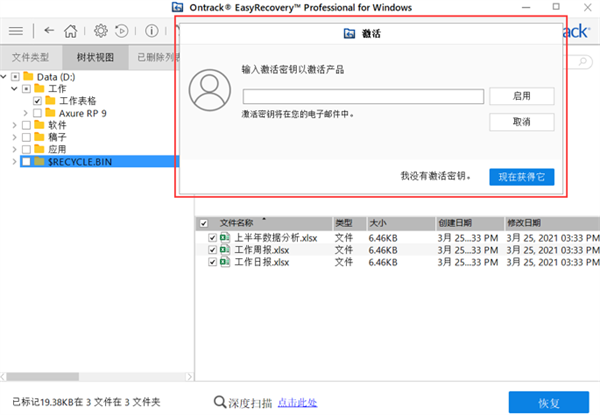The image size is (600, 415).
Task: Switch to the 文件类型 tab
Action: [x=31, y=57]
